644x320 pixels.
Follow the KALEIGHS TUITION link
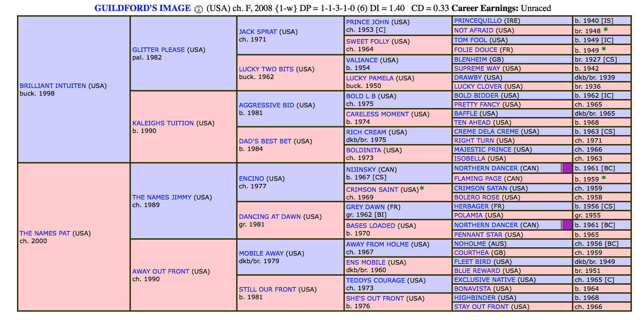(163, 123)
